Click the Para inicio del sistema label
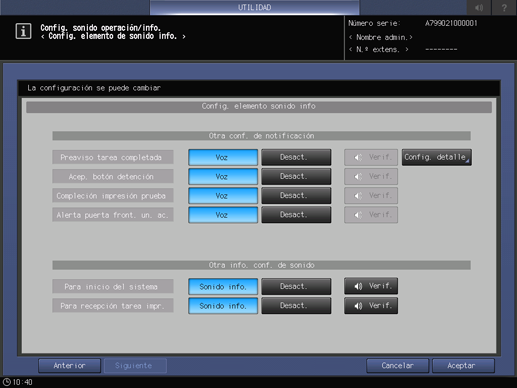This screenshot has height=388, width=517. tap(113, 287)
